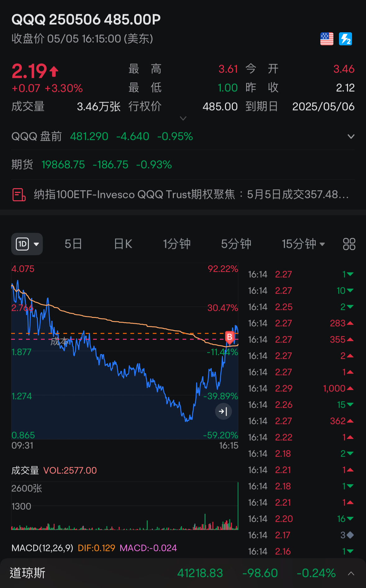Viewport: 366px width, 588px height.
Task: Tap the 成交量 value 3.46万张
Action: pyautogui.click(x=99, y=107)
